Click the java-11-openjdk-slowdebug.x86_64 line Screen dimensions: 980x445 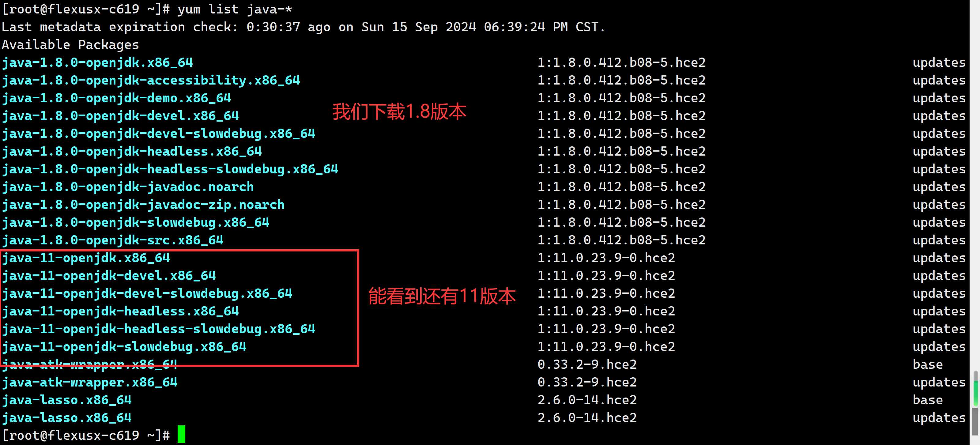coord(124,346)
